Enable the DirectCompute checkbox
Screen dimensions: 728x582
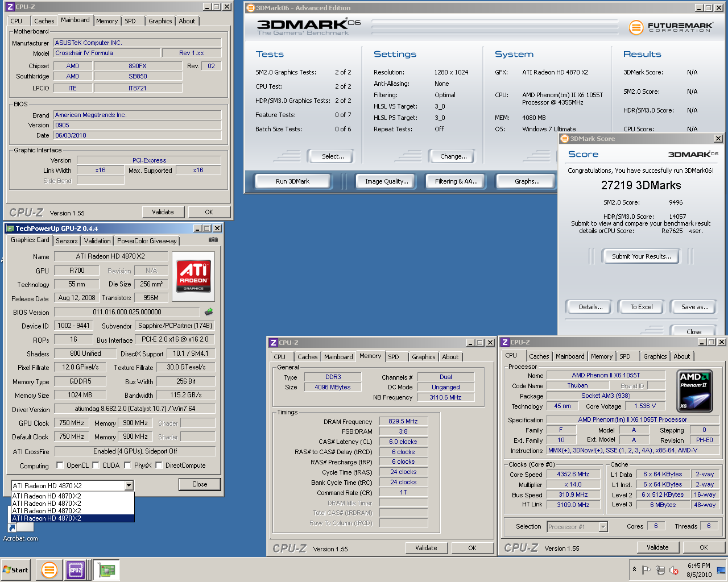[x=159, y=465]
